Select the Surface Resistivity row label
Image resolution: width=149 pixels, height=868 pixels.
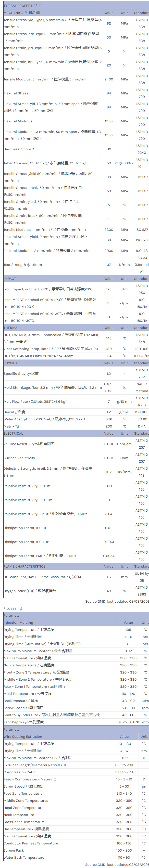coord(19,458)
